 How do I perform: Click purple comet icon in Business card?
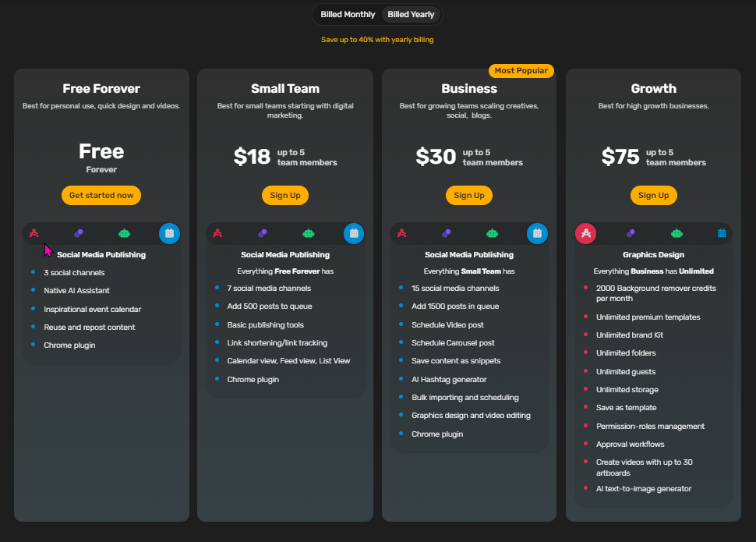coord(446,233)
